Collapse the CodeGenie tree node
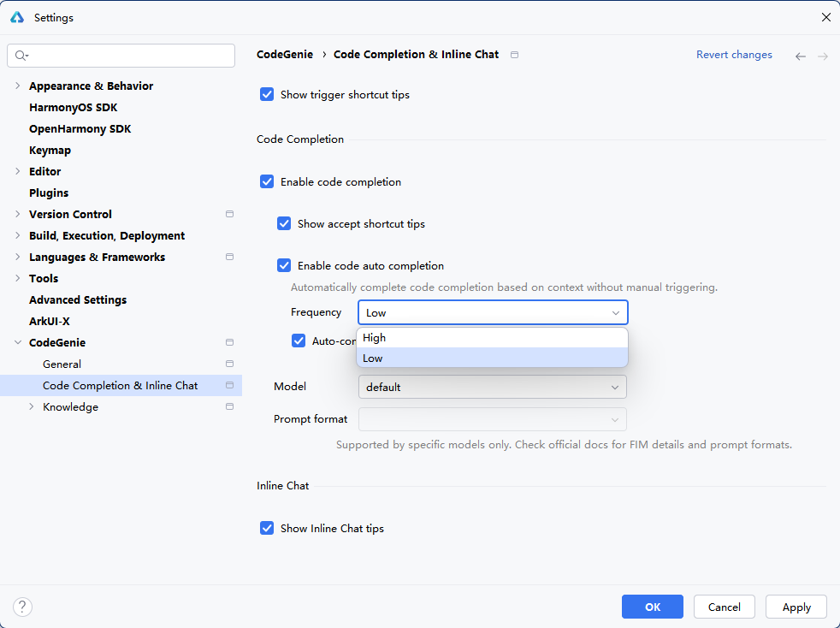The width and height of the screenshot is (840, 628). pyautogui.click(x=18, y=342)
